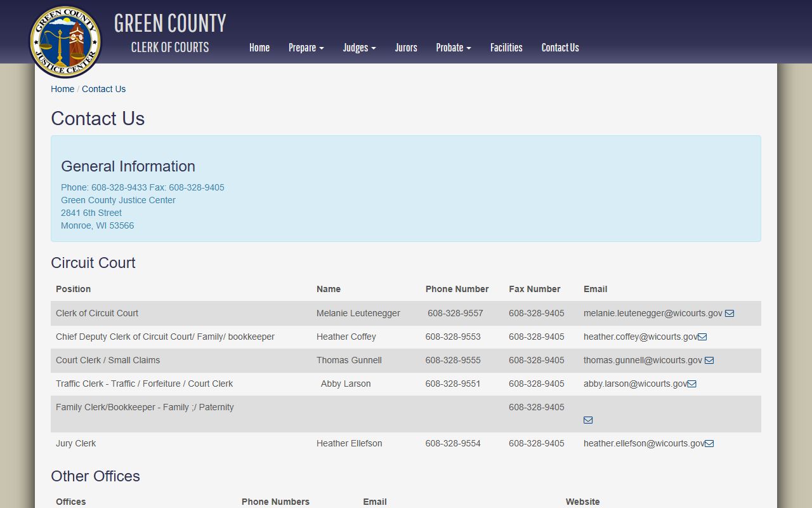Click the Green County Justice Center logo
This screenshot has width=812, height=508.
[65, 42]
